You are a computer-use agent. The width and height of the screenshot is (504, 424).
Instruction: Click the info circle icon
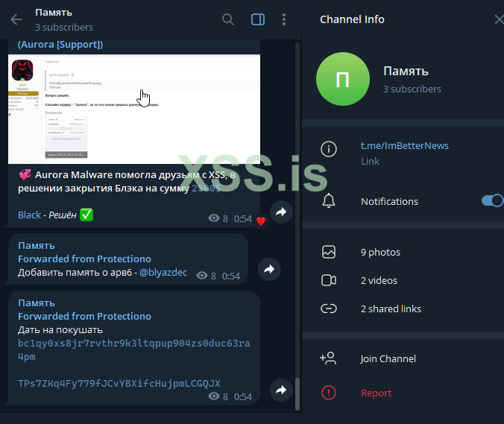click(x=329, y=149)
